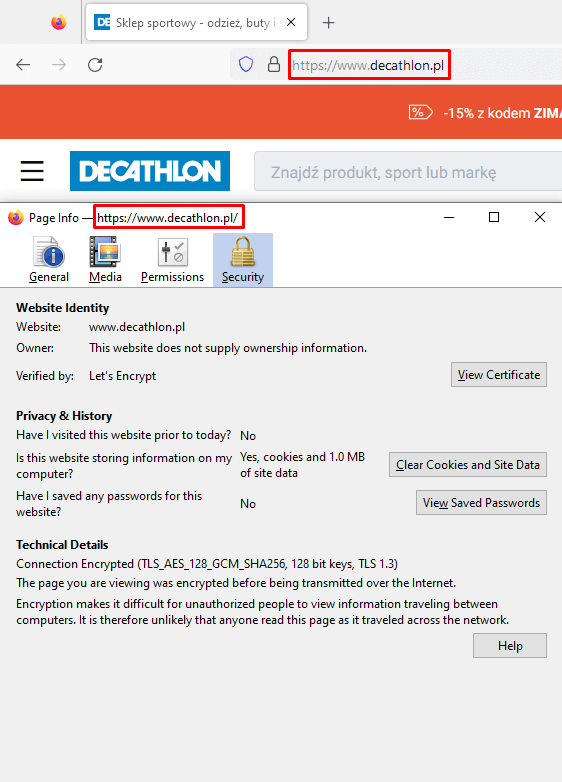Close the Sklep sportowy browser tab
Image resolution: width=562 pixels, height=782 pixels.
291,22
